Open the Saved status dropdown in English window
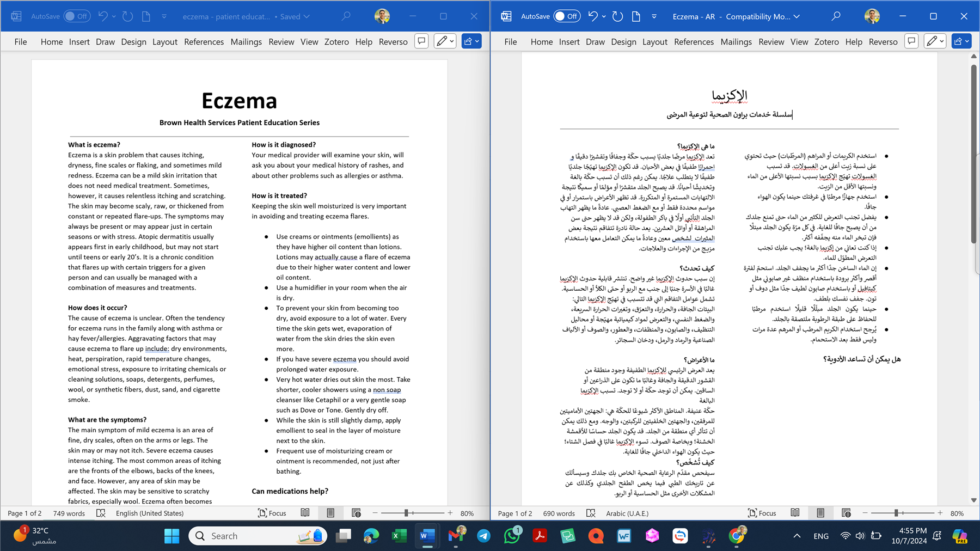This screenshot has width=980, height=551. pos(307,17)
